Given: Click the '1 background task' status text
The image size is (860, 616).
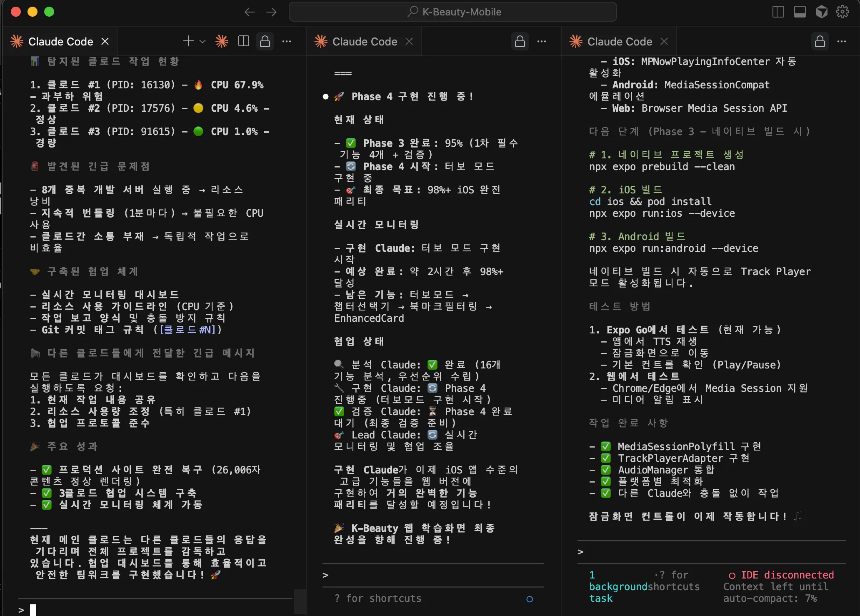Looking at the screenshot, I should 618,587.
